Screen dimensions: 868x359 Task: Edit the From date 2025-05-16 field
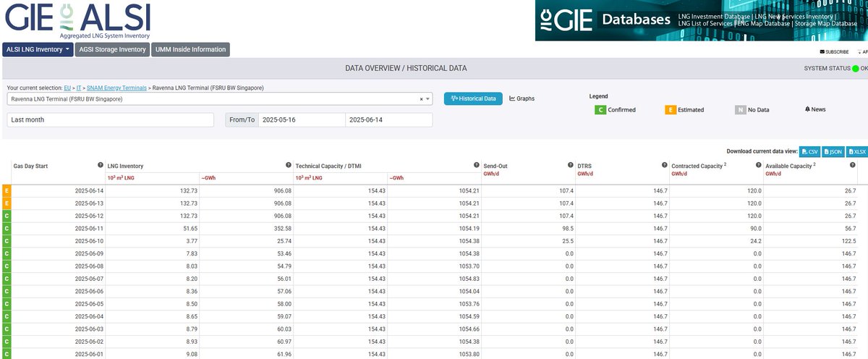[302, 120]
